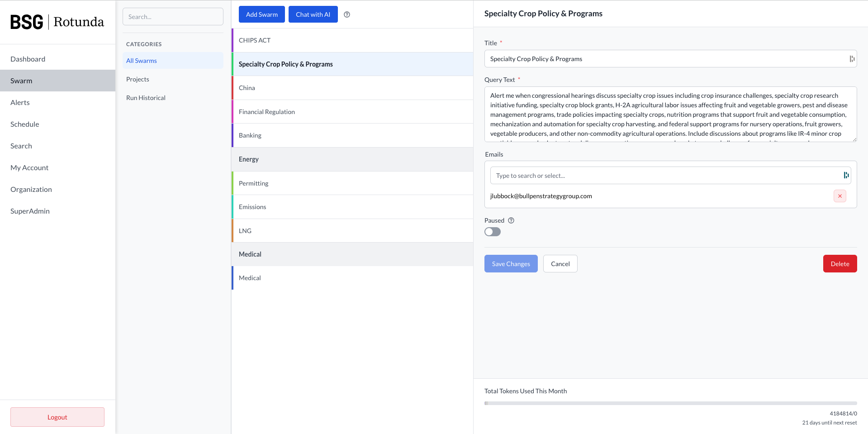This screenshot has height=434, width=868.
Task: Click Save Changes
Action: coord(511,264)
